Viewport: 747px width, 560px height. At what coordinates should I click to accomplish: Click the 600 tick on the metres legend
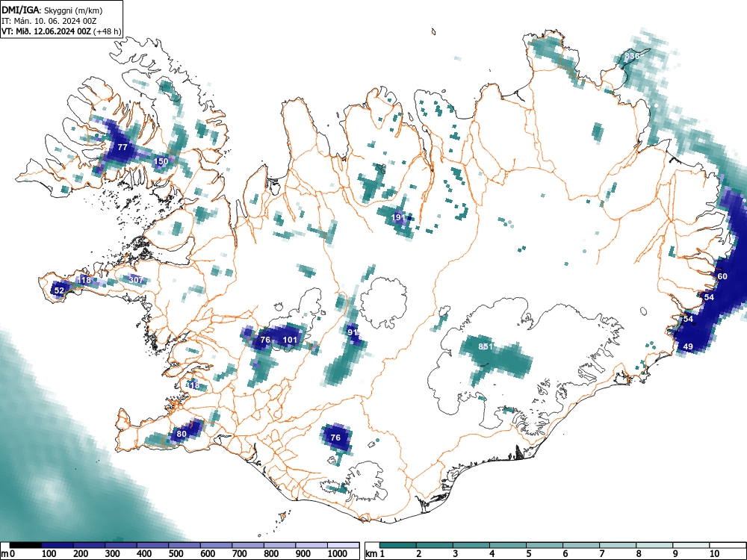tap(208, 554)
